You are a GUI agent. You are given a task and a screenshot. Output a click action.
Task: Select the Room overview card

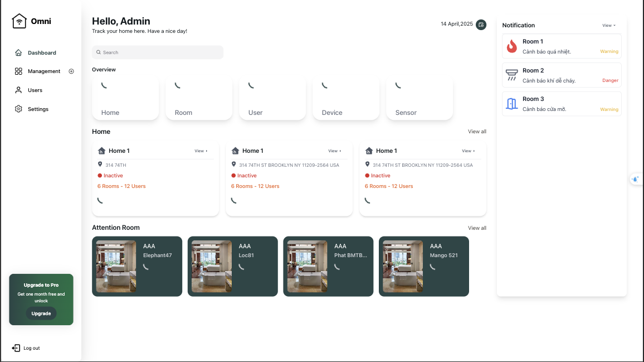coord(199,98)
